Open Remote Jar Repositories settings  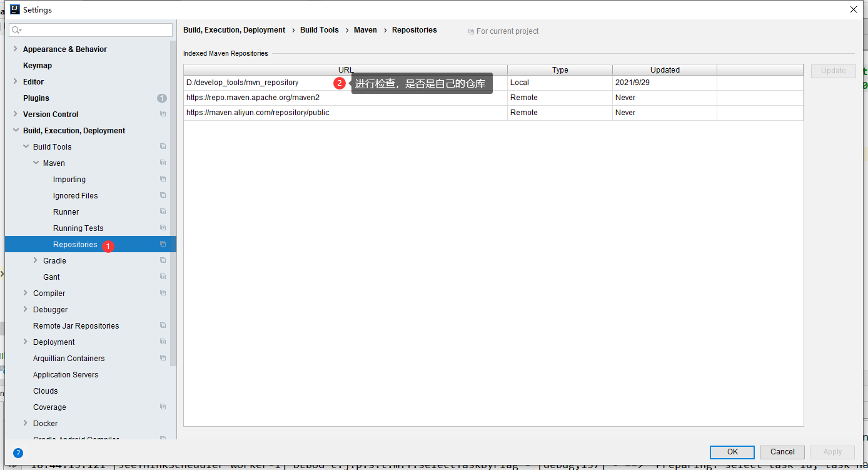[76, 326]
